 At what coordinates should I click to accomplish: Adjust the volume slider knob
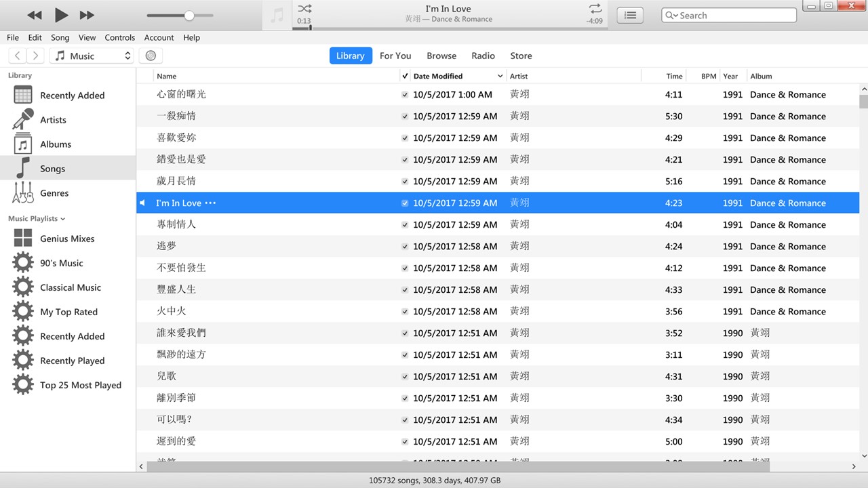click(x=189, y=16)
